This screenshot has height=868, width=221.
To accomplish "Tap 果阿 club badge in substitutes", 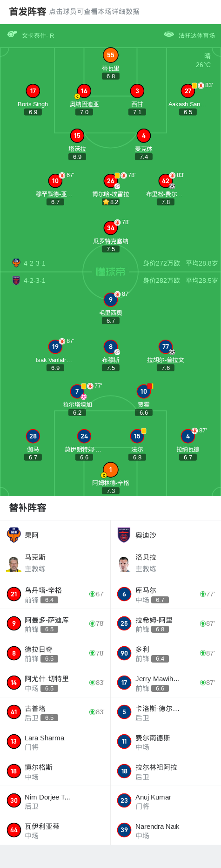I will click(x=14, y=535).
